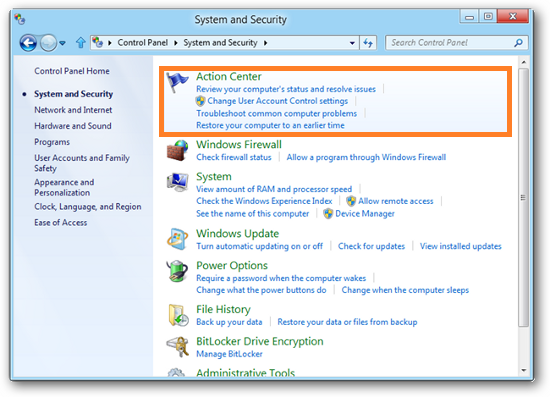Click See the name of this computer

[x=253, y=214]
